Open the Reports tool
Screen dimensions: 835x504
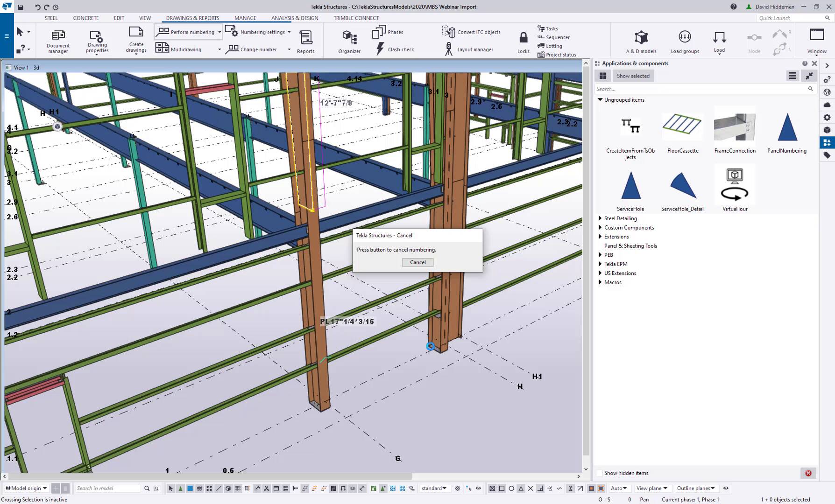tap(305, 41)
